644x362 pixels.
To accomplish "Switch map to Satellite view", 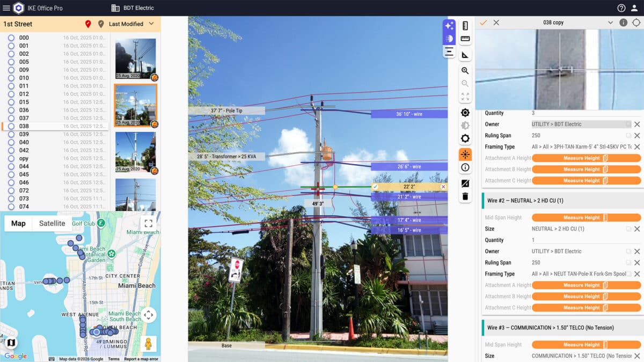I will click(52, 224).
